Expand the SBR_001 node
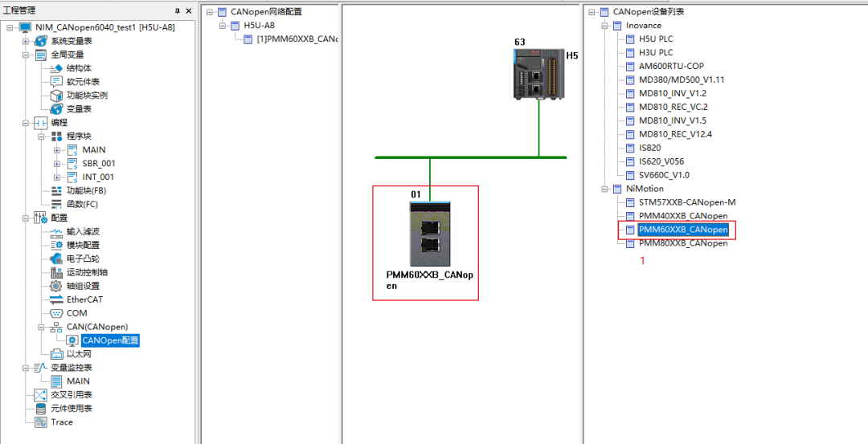 click(57, 164)
